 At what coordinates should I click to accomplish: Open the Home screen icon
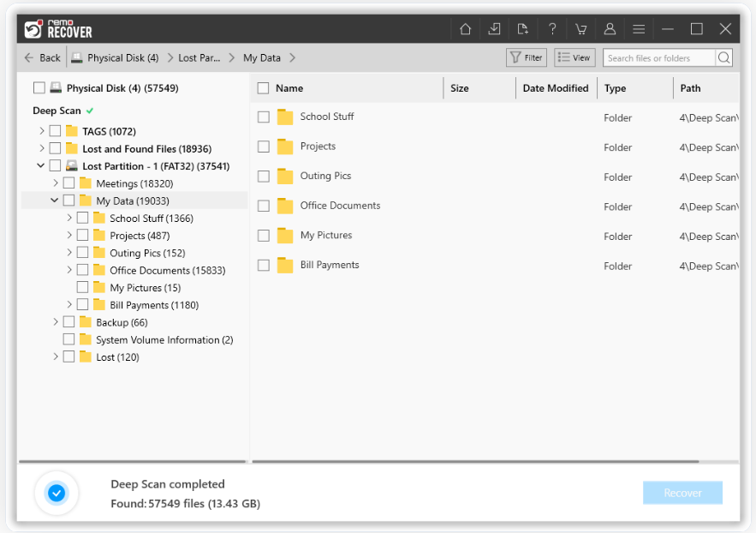tap(465, 28)
